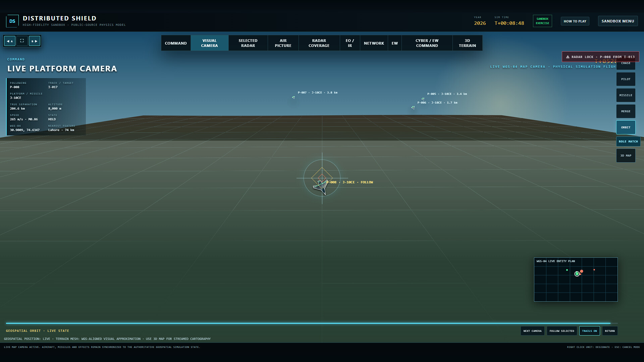Image resolution: width=644 pixels, height=362 pixels.
Task: Click the red far-right dot in entity plan
Action: click(x=594, y=270)
